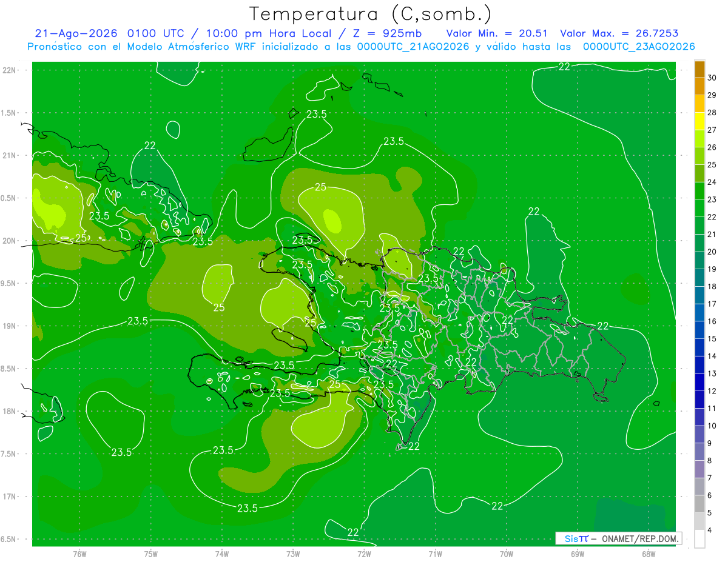Click the '22N' latitude axis label
This screenshot has width=728, height=562.
(9, 70)
